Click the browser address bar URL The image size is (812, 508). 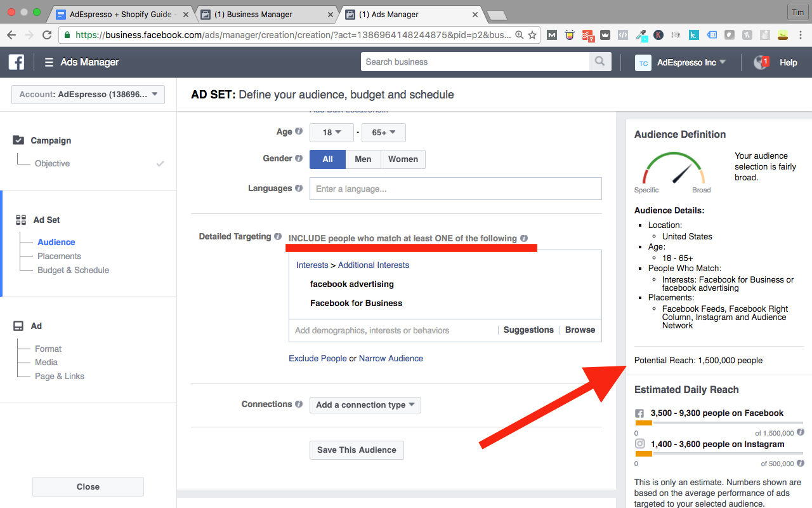293,35
